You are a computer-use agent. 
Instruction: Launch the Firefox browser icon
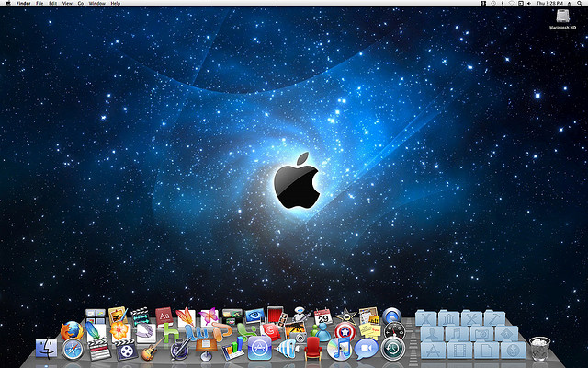(x=72, y=330)
